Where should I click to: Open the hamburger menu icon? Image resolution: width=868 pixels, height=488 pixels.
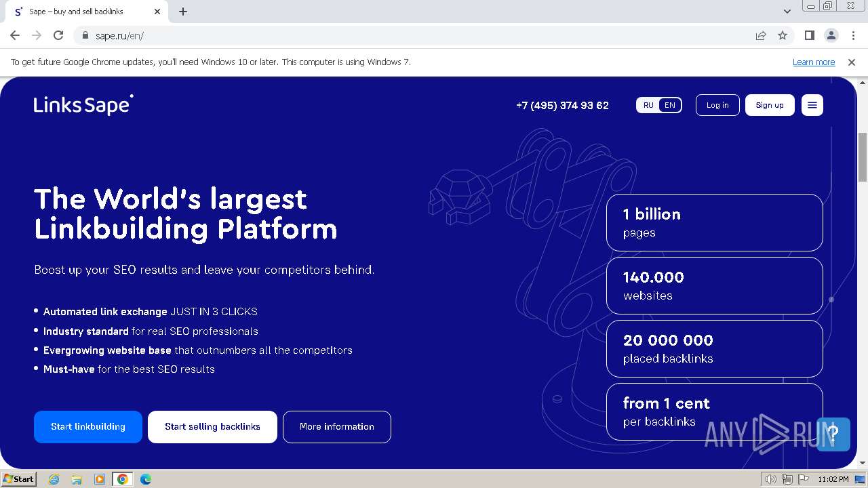pos(812,105)
